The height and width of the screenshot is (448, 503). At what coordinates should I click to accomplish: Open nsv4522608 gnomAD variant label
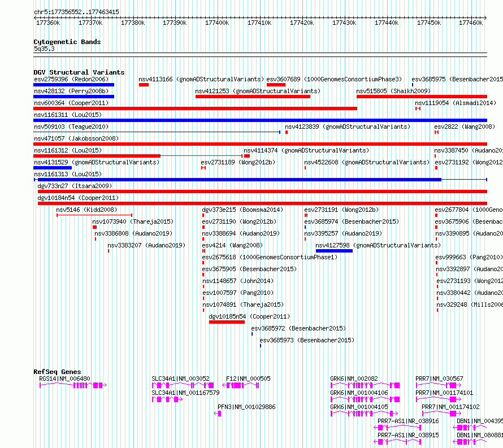tap(367, 162)
